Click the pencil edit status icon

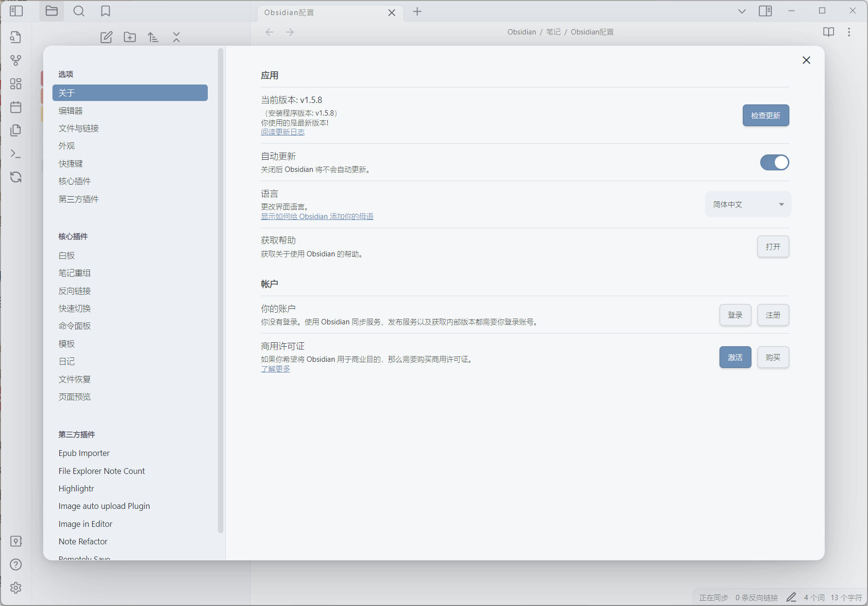791,597
